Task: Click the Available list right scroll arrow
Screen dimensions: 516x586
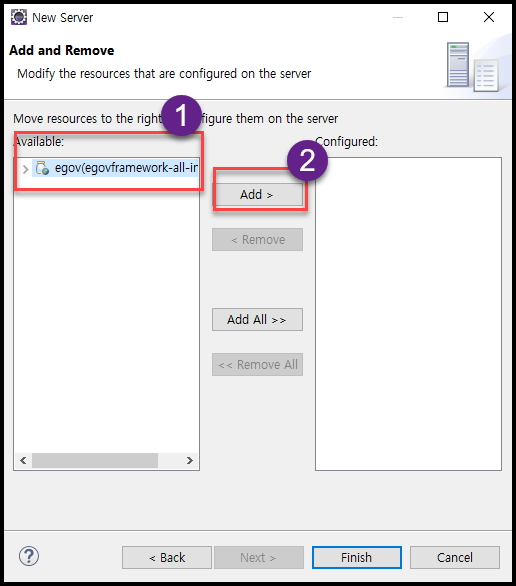Action: click(189, 460)
